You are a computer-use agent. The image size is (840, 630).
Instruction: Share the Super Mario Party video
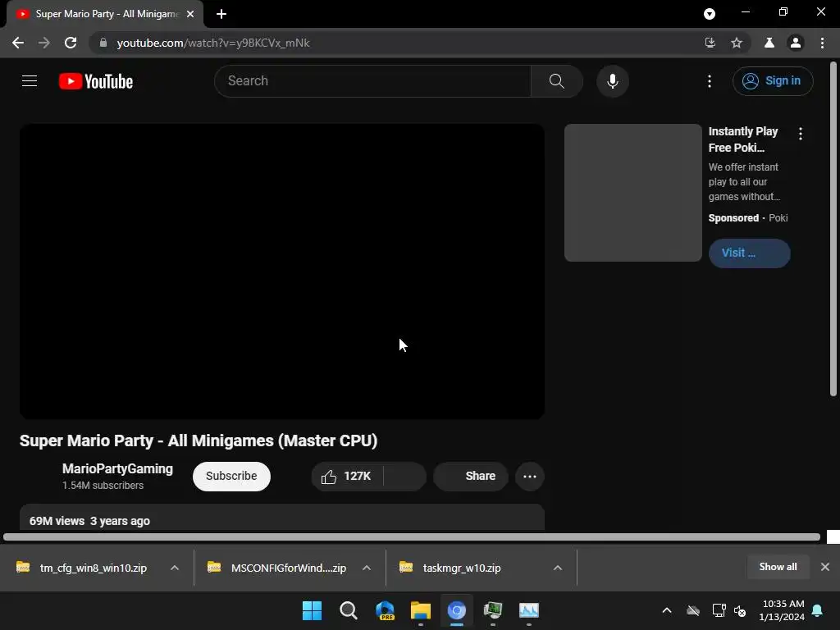coord(471,477)
